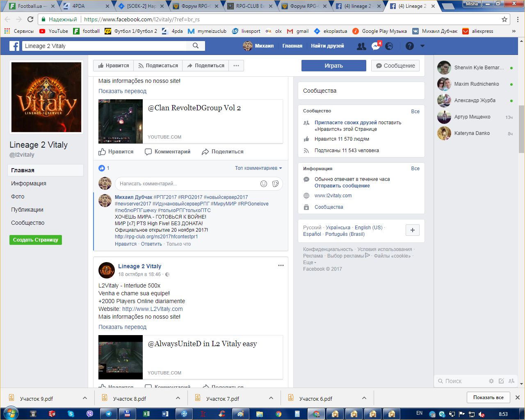Open options arrow for Участок 9.pdf download

coord(85,398)
